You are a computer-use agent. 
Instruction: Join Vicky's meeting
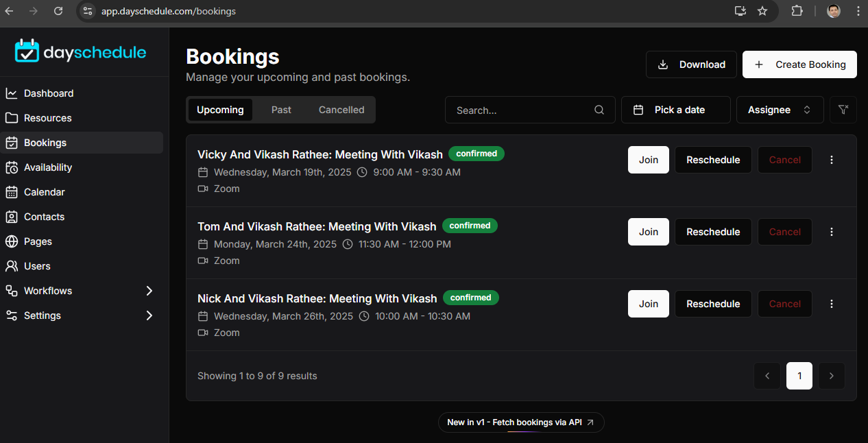tap(649, 160)
